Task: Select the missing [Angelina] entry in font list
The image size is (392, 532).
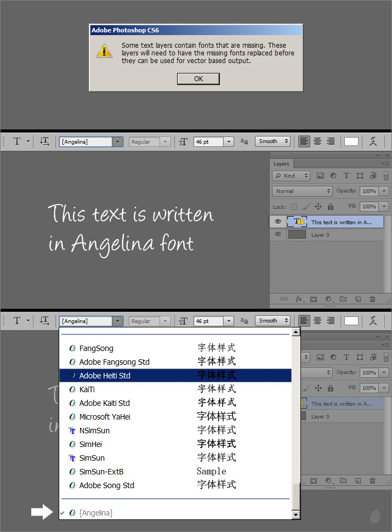Action: tap(96, 513)
